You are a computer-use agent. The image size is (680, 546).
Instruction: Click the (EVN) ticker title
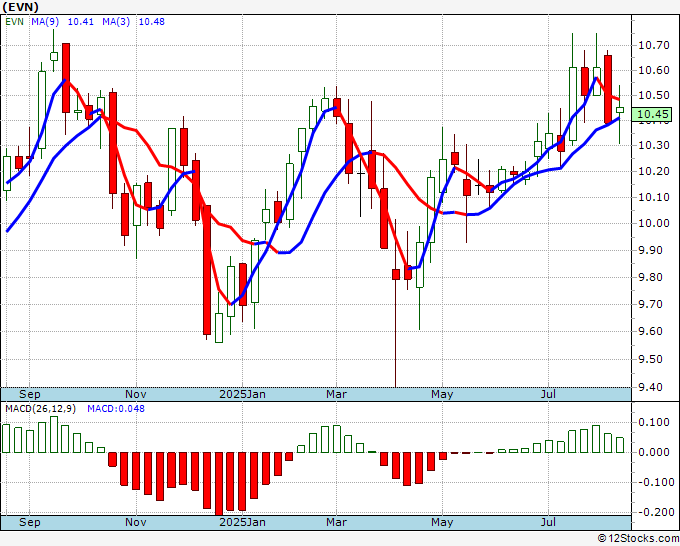[x=20, y=7]
